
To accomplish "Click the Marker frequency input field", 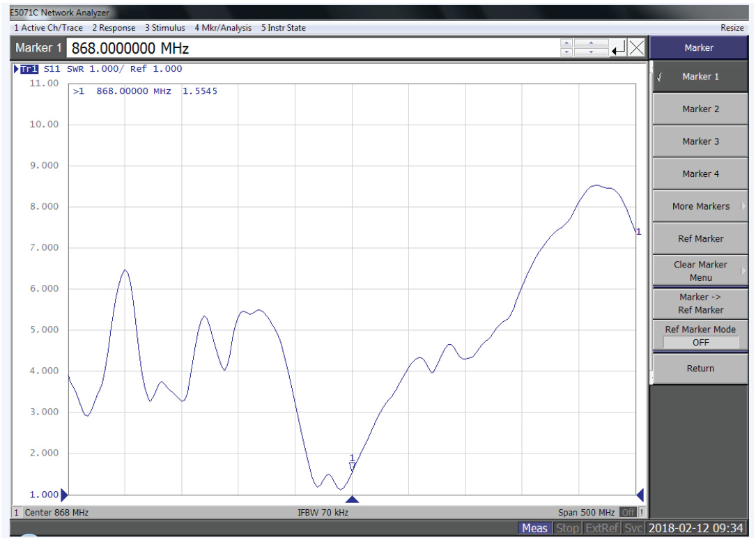I will [x=314, y=48].
